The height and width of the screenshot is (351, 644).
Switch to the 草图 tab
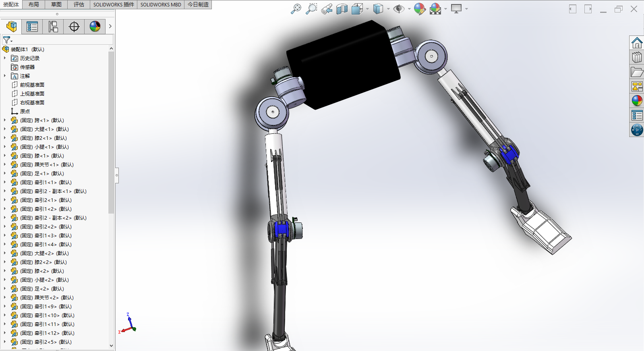click(x=56, y=4)
